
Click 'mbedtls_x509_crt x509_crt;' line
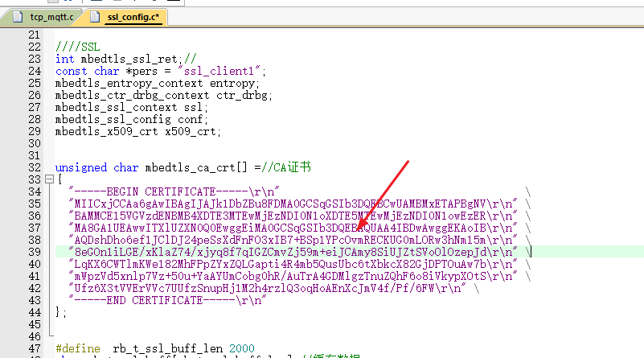(138, 131)
